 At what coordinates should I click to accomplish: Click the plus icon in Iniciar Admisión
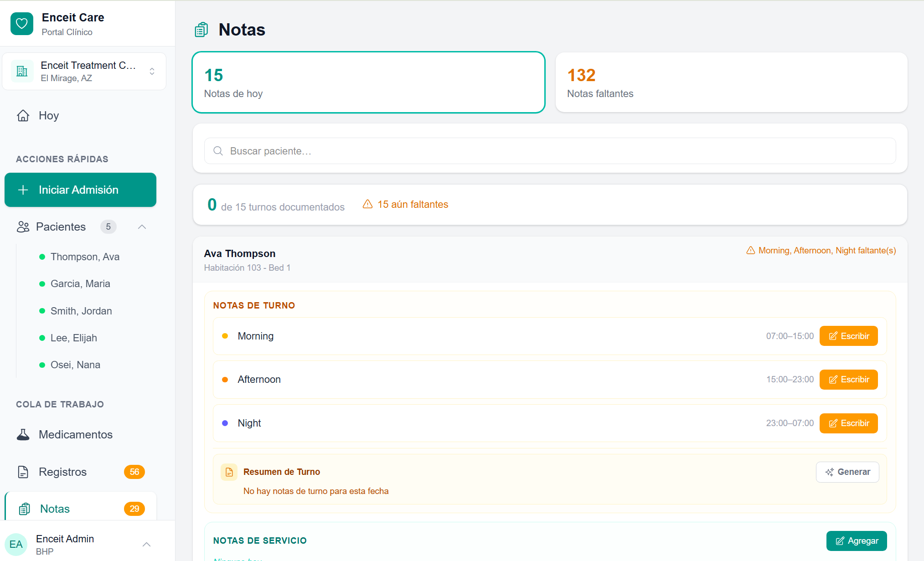(x=23, y=190)
